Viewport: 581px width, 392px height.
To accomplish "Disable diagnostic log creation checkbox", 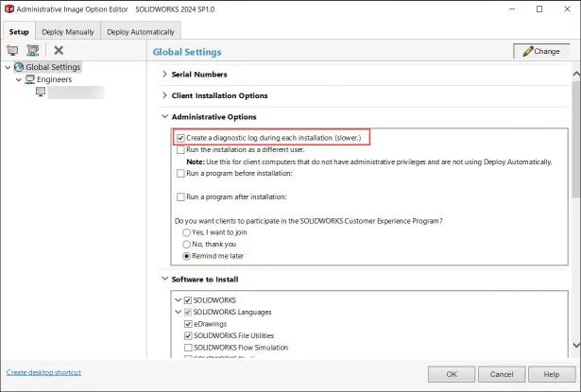I will (181, 138).
